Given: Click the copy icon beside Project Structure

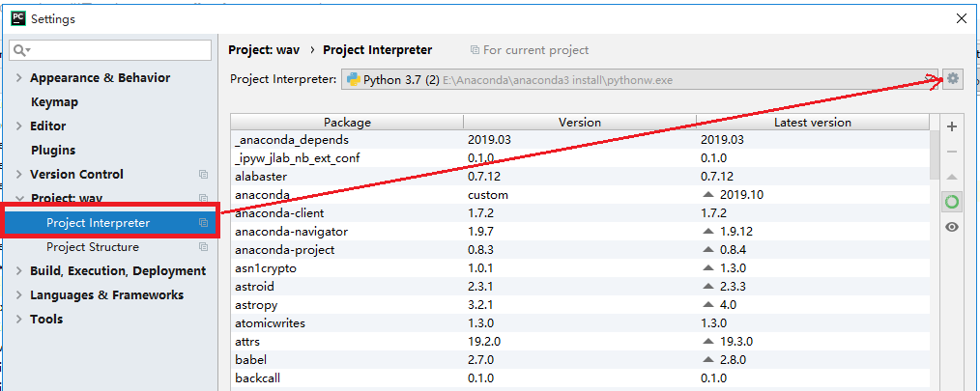Looking at the screenshot, I should (x=203, y=247).
